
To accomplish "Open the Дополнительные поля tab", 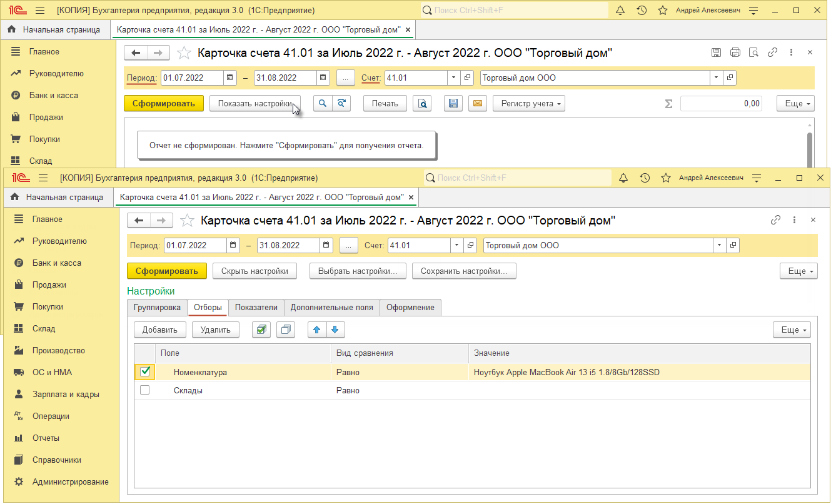I will (331, 308).
